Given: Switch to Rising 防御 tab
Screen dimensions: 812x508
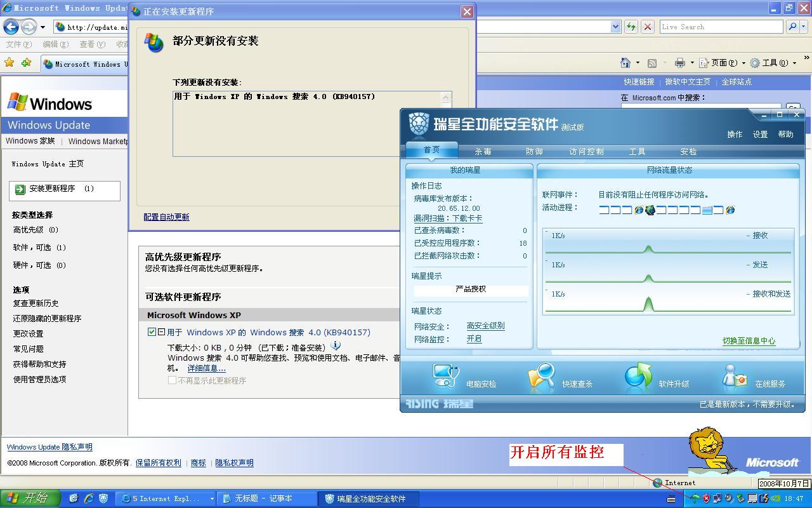Looking at the screenshot, I should coord(534,151).
